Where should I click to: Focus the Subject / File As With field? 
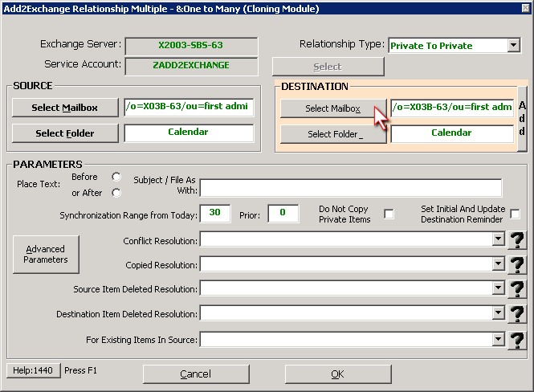pos(351,188)
